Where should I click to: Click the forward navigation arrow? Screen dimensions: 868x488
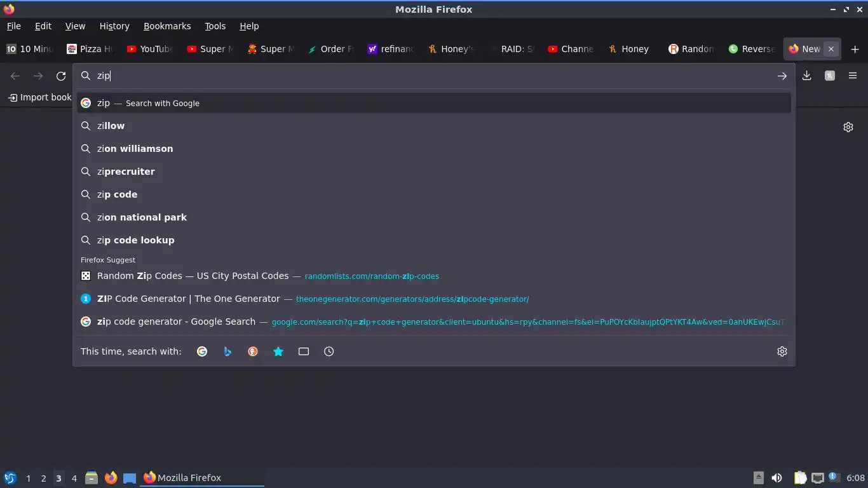pos(38,76)
